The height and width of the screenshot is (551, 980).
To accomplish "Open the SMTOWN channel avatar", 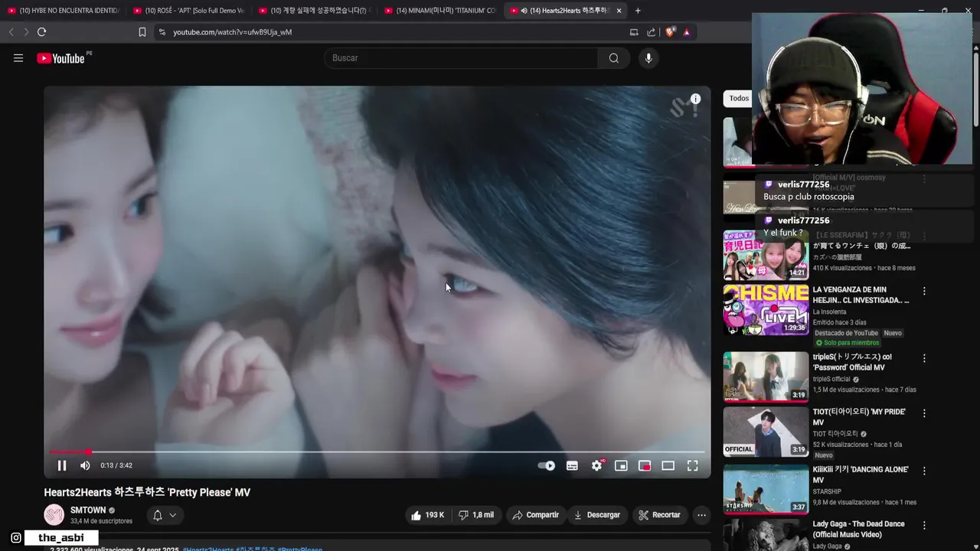I will [x=54, y=515].
